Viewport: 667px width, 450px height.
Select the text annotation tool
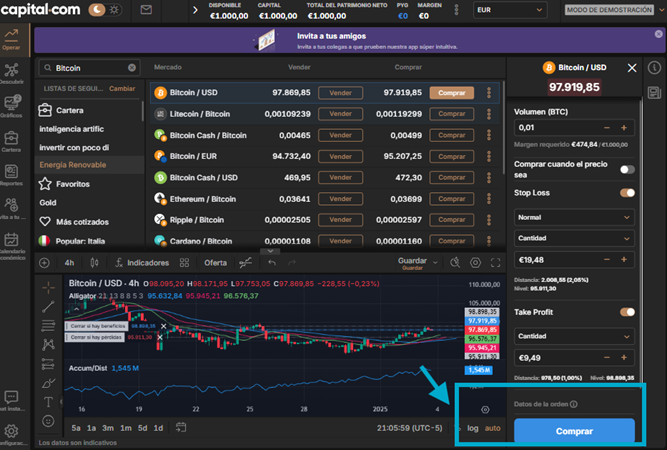48,402
